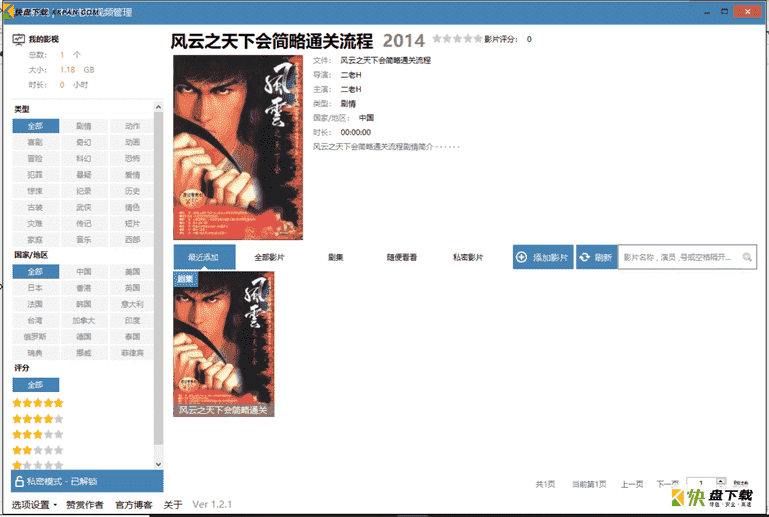Open the 官方博客 link

[133, 505]
